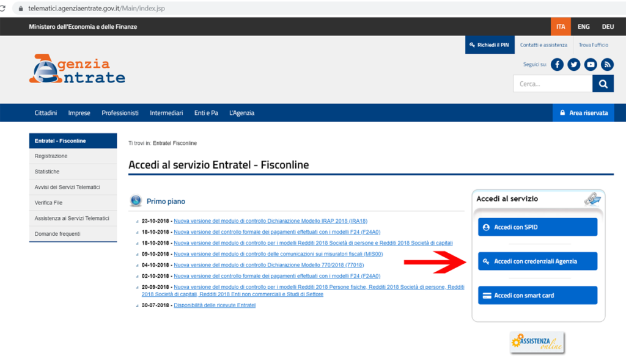Viewport: 626px width, 364px height.
Task: Click the Accedi con SPID button
Action: tap(537, 227)
